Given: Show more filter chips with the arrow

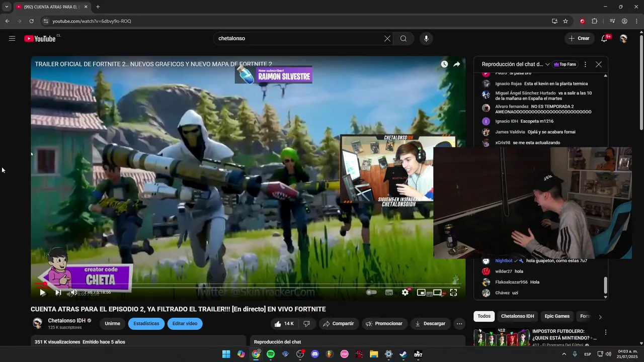Looking at the screenshot, I should (600, 317).
